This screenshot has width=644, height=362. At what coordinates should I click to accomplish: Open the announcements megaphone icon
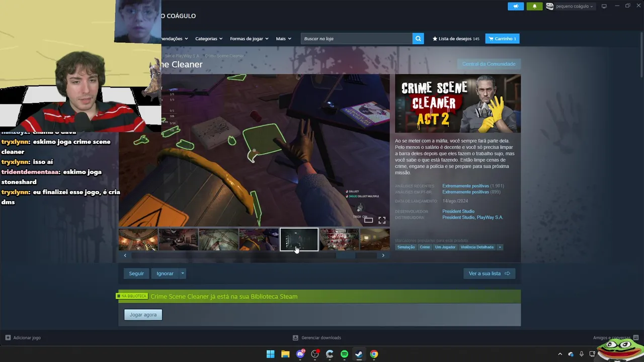click(515, 6)
